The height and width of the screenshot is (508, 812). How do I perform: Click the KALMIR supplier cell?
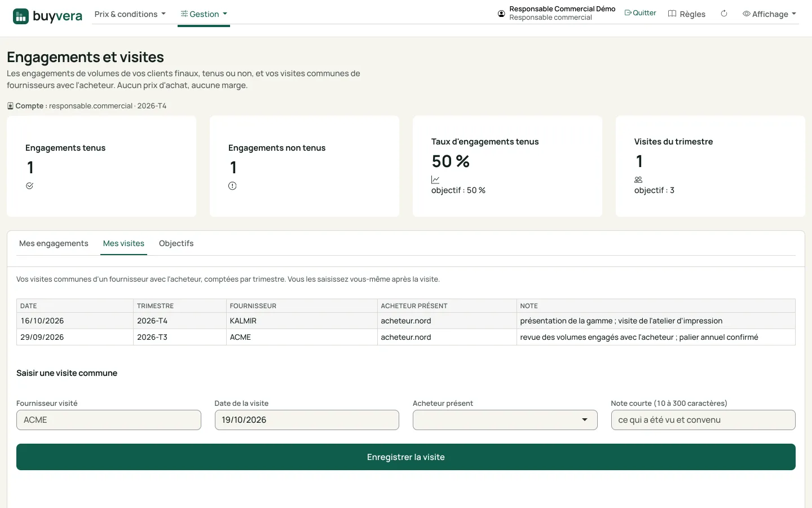click(302, 321)
